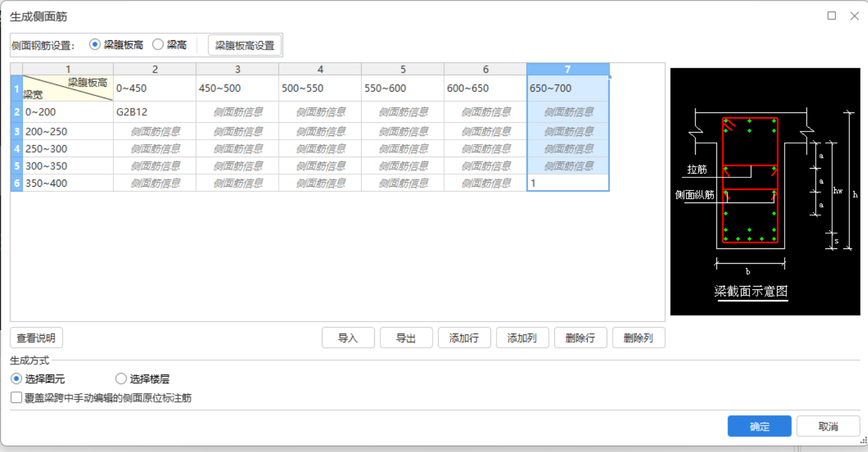The height and width of the screenshot is (452, 868).
Task: Select row header 3
Action: coord(16,132)
